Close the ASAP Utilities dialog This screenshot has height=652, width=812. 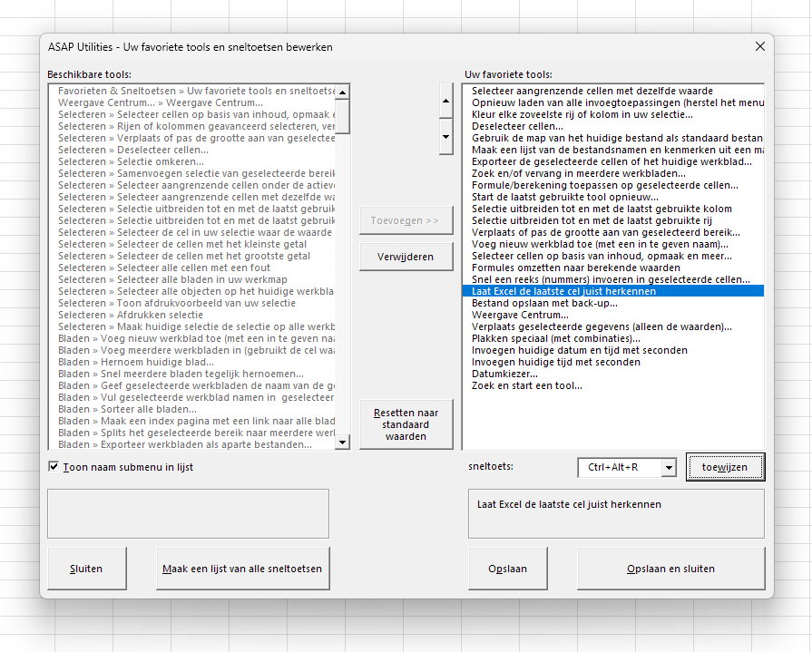[x=759, y=46]
